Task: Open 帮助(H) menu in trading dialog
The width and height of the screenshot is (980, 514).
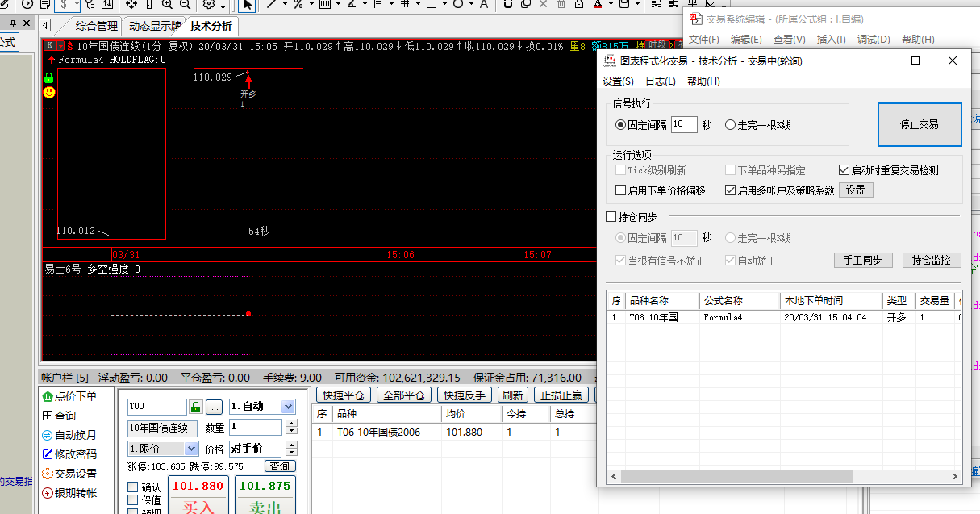Action: (703, 81)
